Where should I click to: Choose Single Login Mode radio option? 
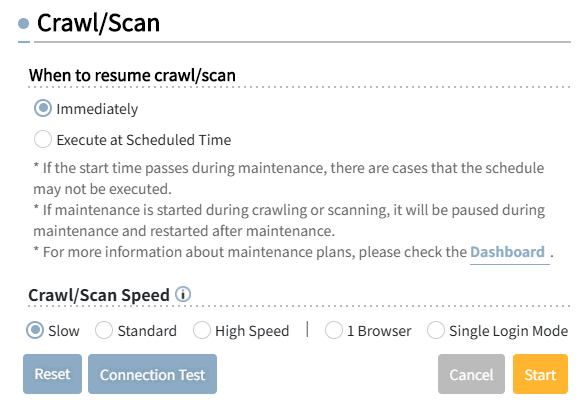coord(436,330)
